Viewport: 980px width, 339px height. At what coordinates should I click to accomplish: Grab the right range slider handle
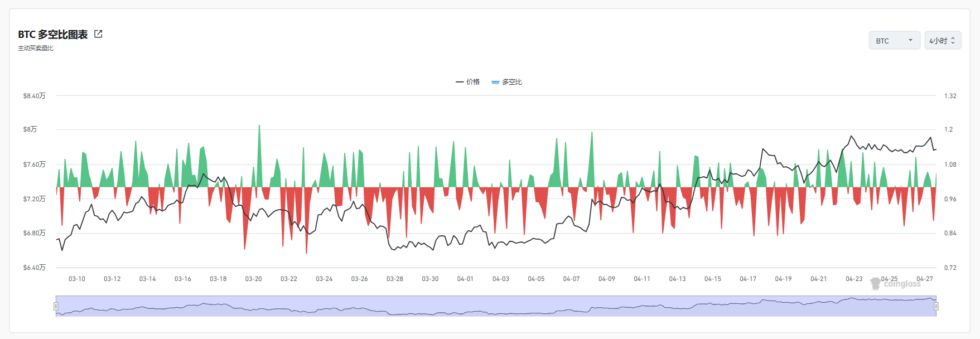[936, 306]
